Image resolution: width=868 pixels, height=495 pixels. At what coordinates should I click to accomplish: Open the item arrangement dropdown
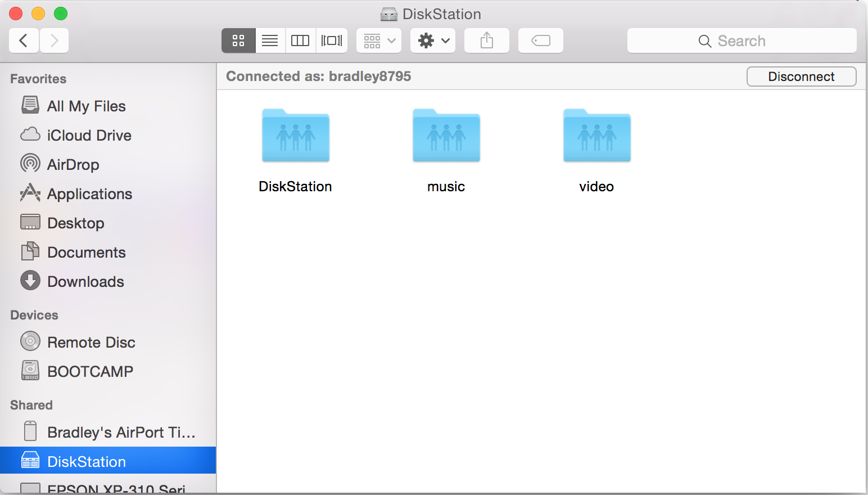379,40
